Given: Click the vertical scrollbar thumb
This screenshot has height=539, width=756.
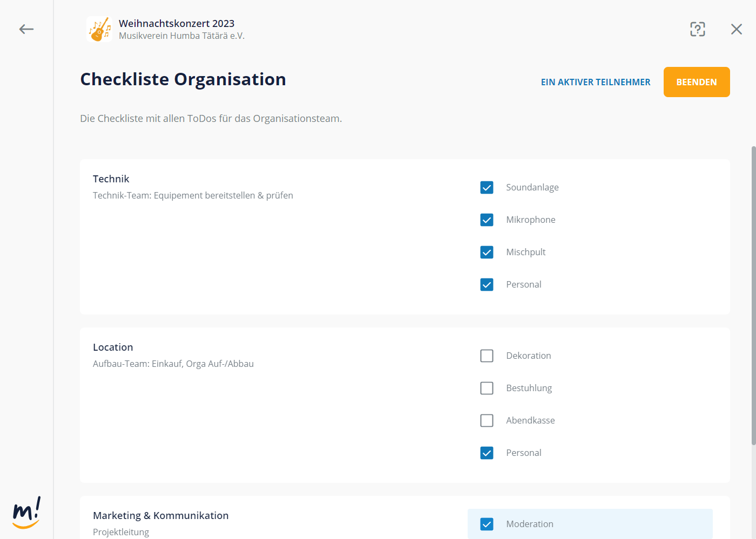Looking at the screenshot, I should coord(753,295).
